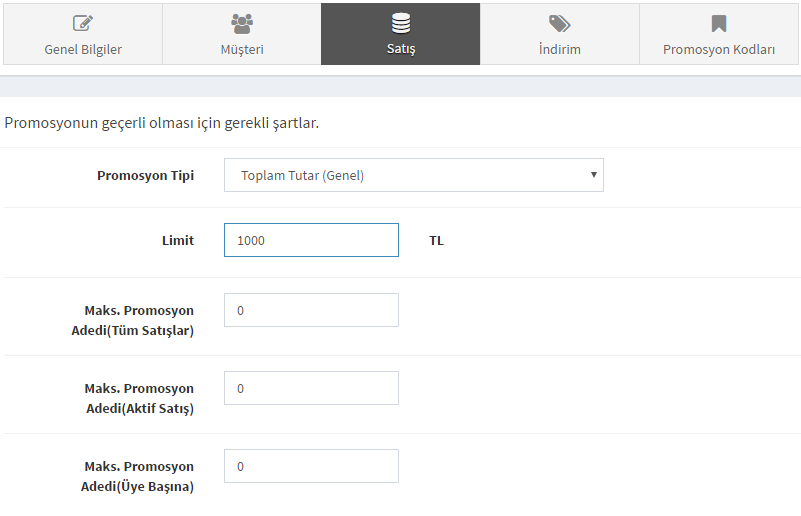Go to the İndirim tab
This screenshot has width=801, height=516.
560,34
